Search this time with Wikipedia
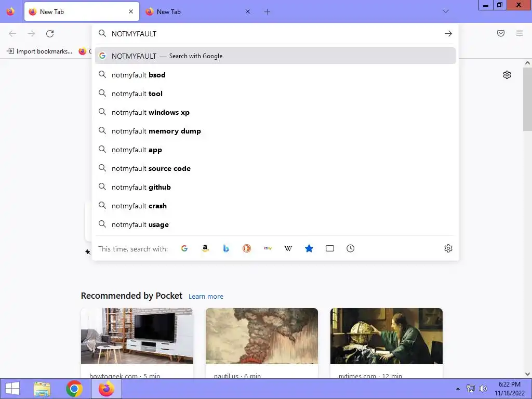 click(x=288, y=248)
